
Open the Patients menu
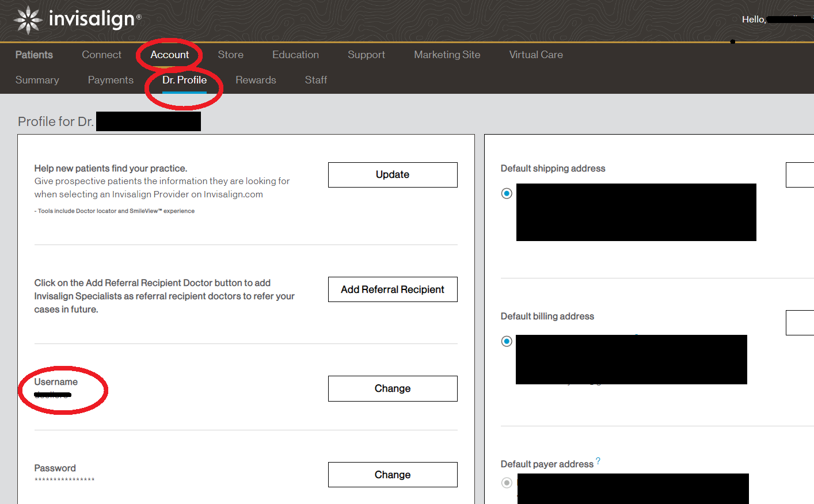(x=34, y=55)
